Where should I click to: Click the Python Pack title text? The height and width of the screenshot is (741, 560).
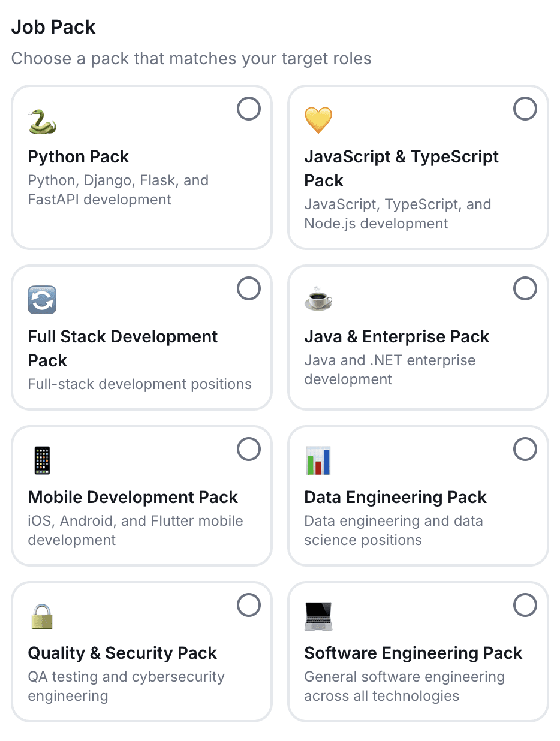[79, 157]
